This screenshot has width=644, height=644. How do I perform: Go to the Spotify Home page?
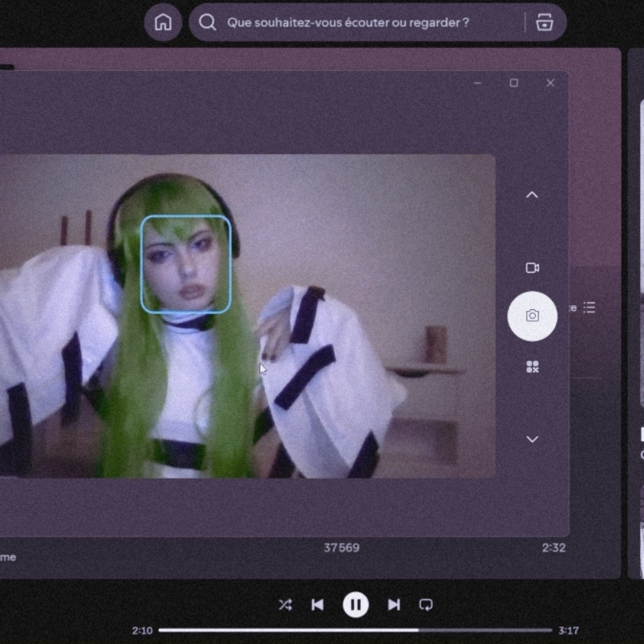tap(163, 23)
